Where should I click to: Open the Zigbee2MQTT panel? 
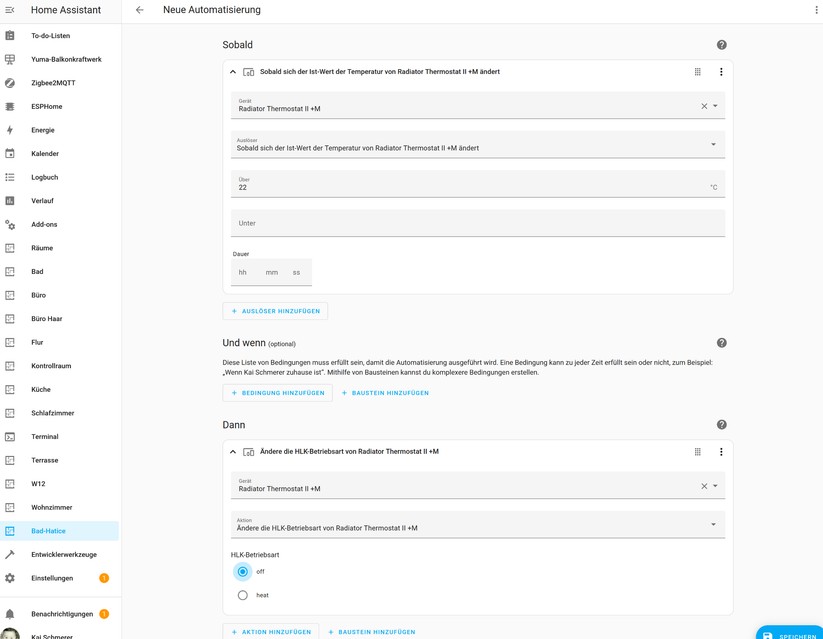(x=64, y=81)
